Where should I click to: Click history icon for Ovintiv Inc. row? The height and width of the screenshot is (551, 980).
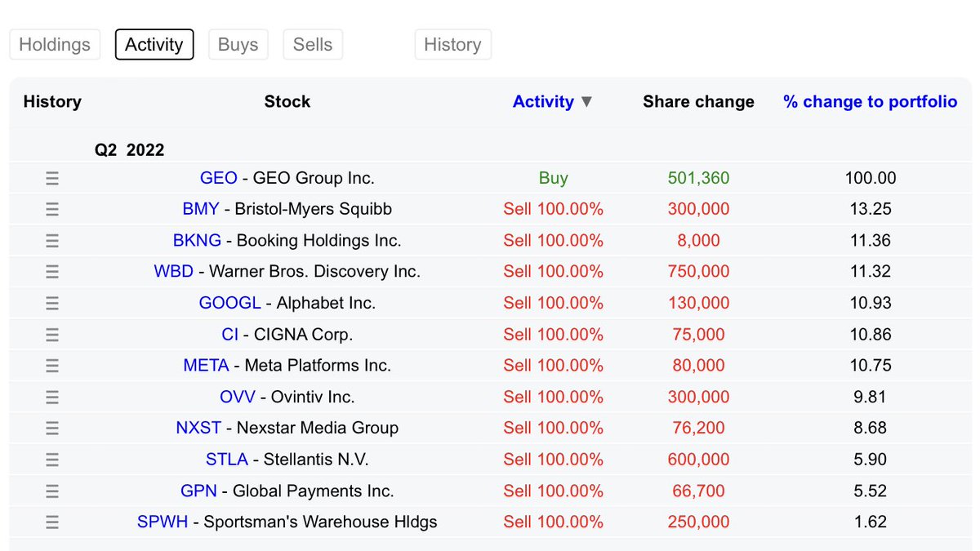click(52, 398)
